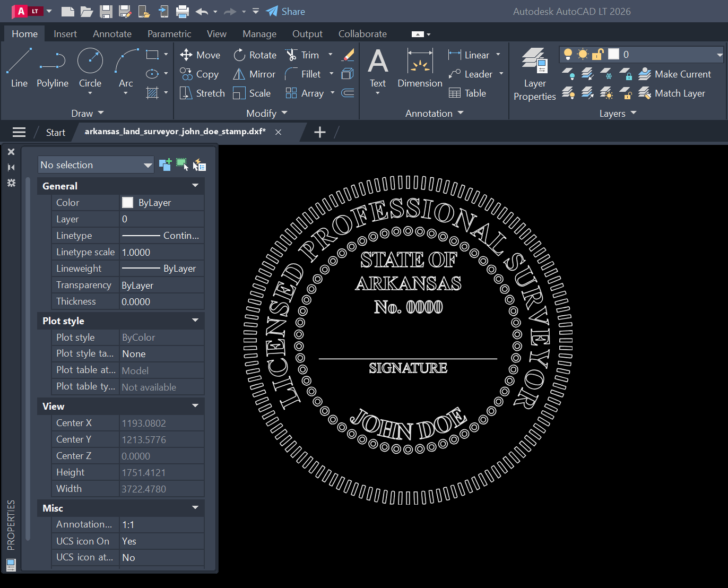This screenshot has width=728, height=588.
Task: Select the Line drawing tool
Action: click(x=19, y=67)
